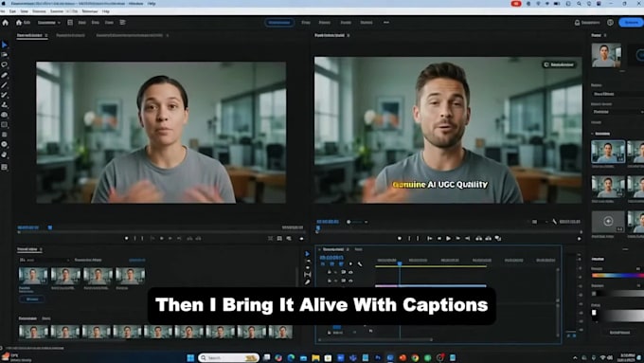Select the add-new placeholder thumbnail in right panel
This screenshot has width=644, height=363.
[608, 222]
